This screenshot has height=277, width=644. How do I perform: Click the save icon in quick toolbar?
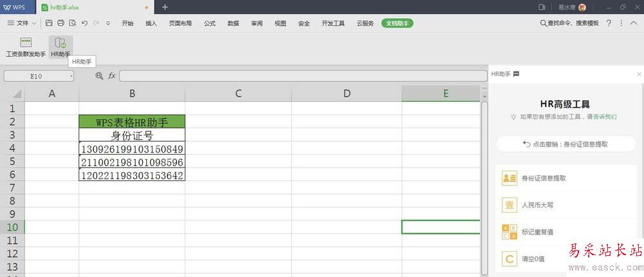click(x=49, y=23)
